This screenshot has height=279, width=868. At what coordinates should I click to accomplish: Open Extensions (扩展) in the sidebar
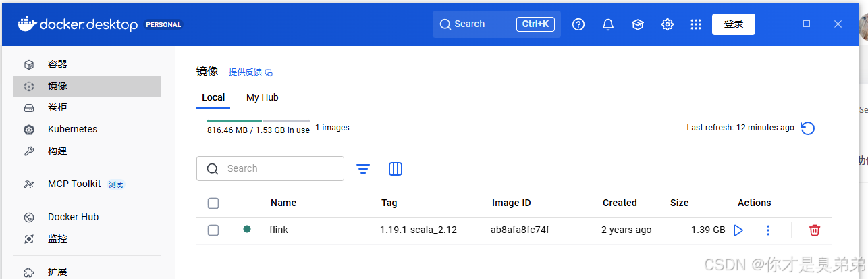pyautogui.click(x=87, y=272)
